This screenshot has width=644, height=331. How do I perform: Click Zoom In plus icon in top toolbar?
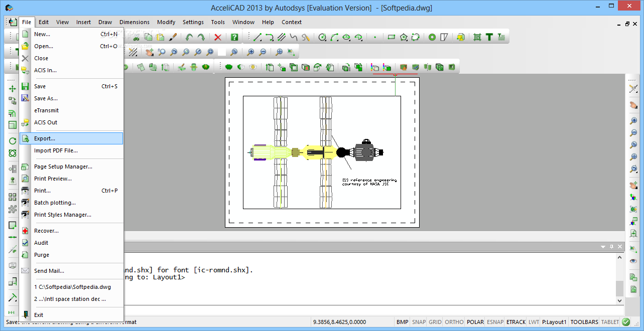pyautogui.click(x=250, y=52)
